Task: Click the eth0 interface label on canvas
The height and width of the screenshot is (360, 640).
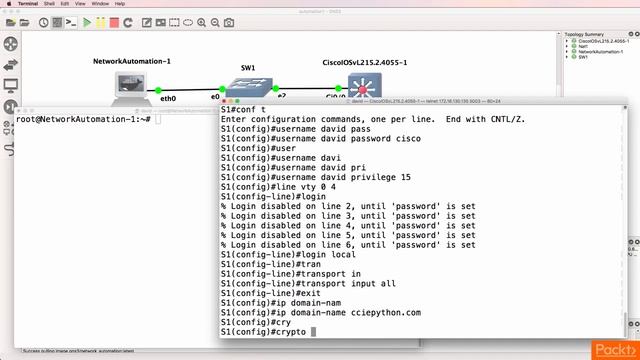Action: 168,98
